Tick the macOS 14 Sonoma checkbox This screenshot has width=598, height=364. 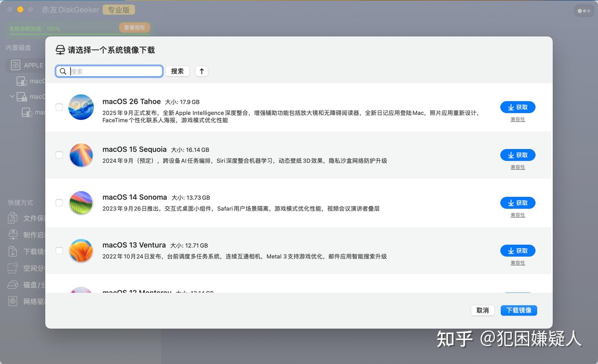[59, 203]
